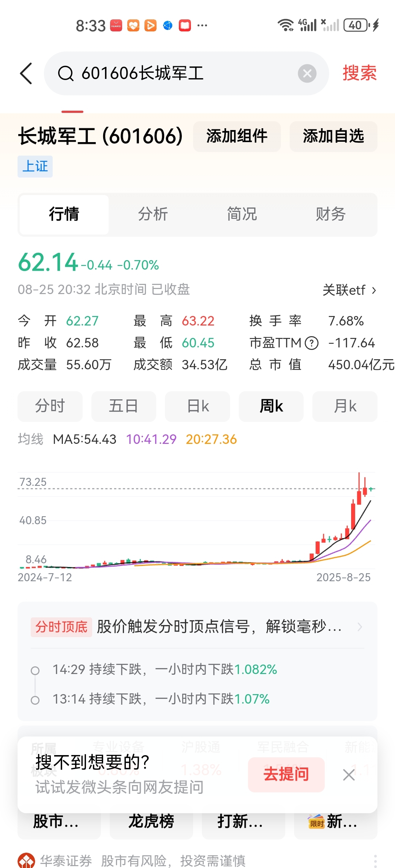Open the market-P/E TTM help question mark

pos(312,343)
